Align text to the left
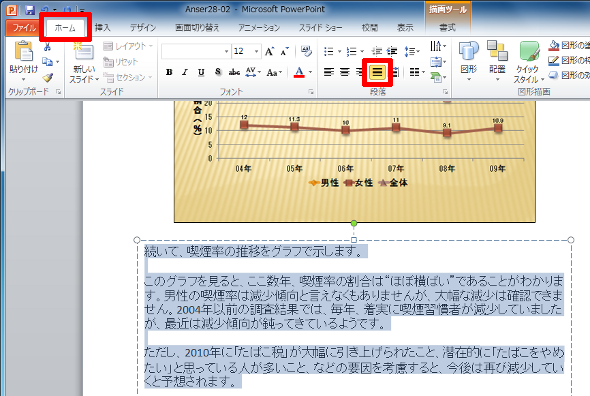The width and height of the screenshot is (590, 396). click(x=329, y=72)
